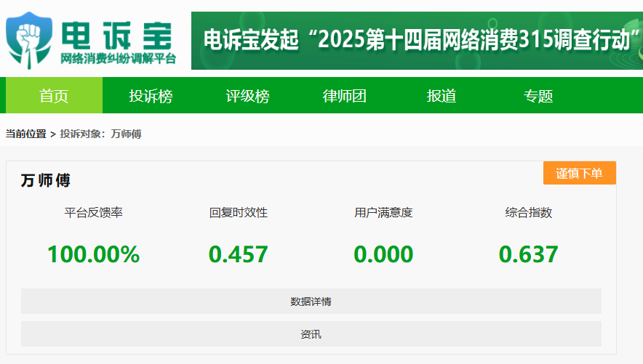Screen dimensions: 643x364
Task: Open the 投诉榜 menu item
Action: 151,95
